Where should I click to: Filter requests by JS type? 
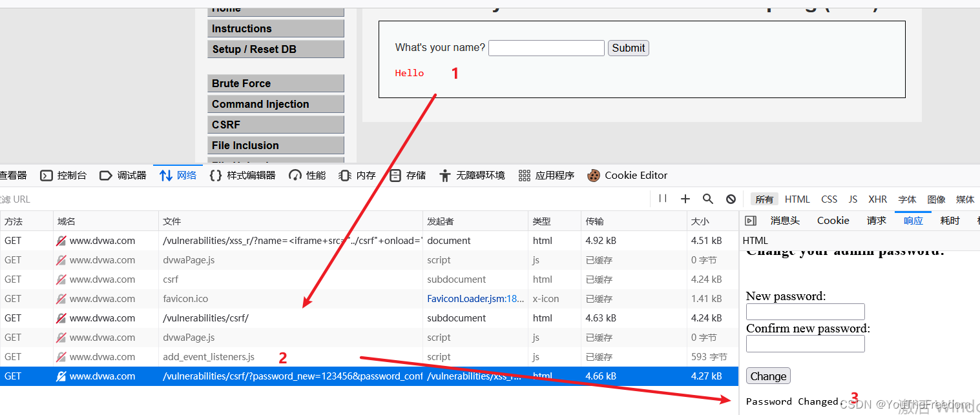[x=853, y=199]
